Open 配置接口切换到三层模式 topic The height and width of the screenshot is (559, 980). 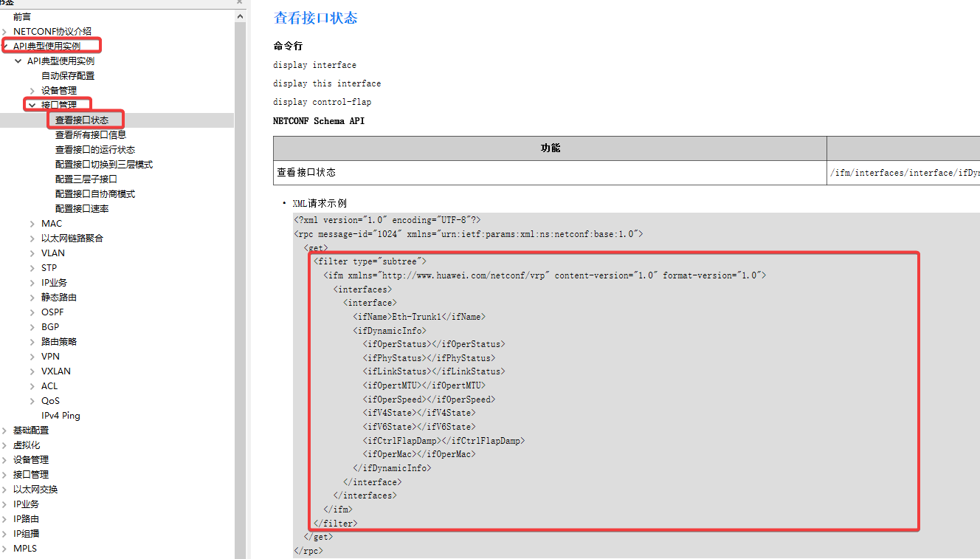pyautogui.click(x=104, y=164)
